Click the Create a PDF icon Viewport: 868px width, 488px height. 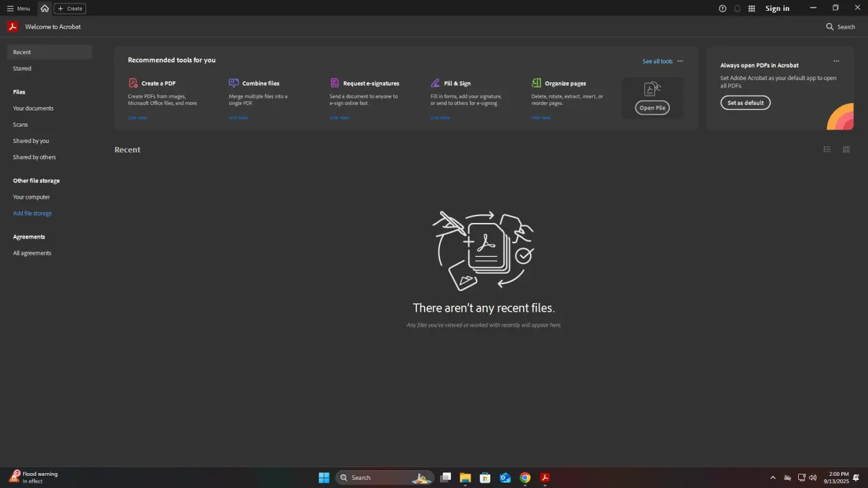pos(133,83)
